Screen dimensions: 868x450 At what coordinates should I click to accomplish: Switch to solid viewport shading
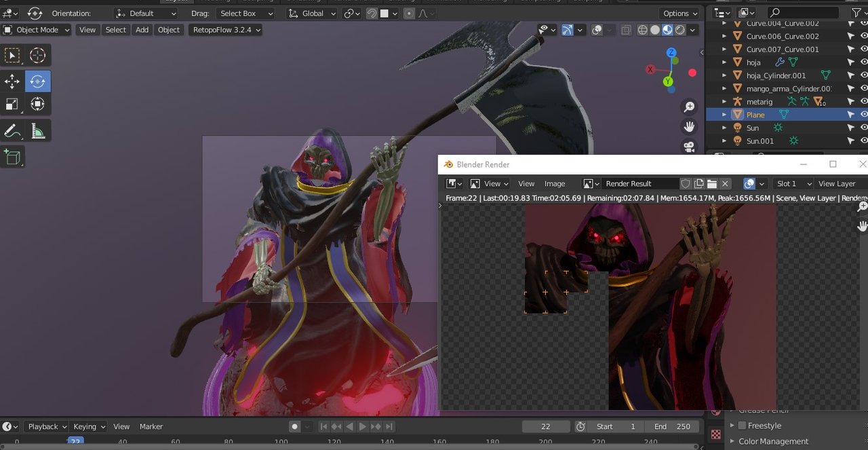coord(655,30)
